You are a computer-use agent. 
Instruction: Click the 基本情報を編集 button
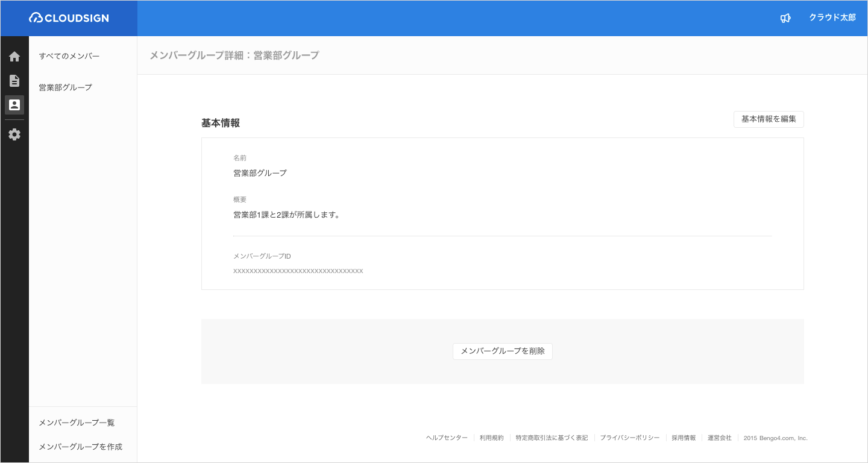click(769, 119)
